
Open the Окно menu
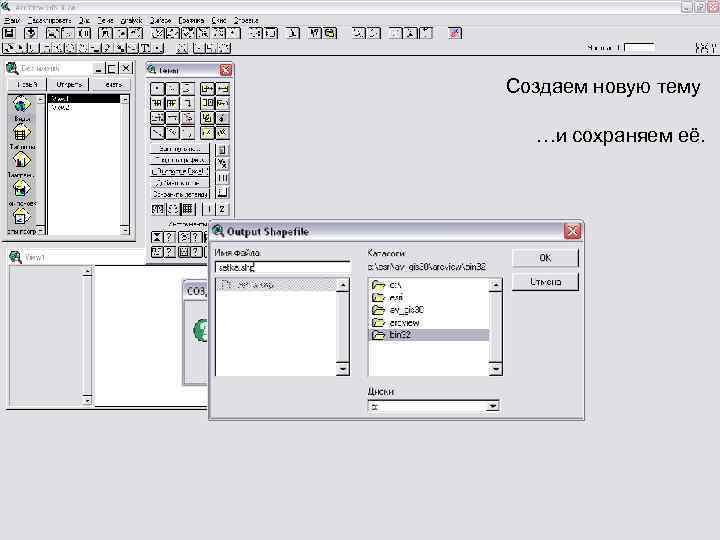(x=219, y=20)
